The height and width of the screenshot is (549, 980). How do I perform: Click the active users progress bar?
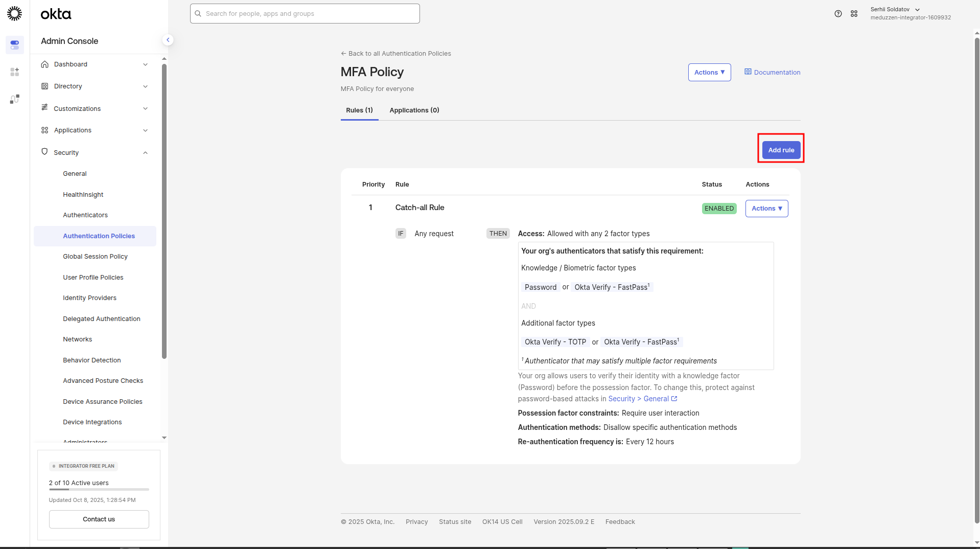pos(99,490)
